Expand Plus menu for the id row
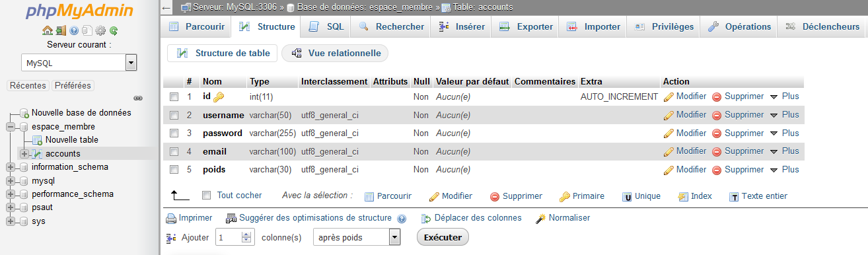The image size is (868, 255). [785, 96]
